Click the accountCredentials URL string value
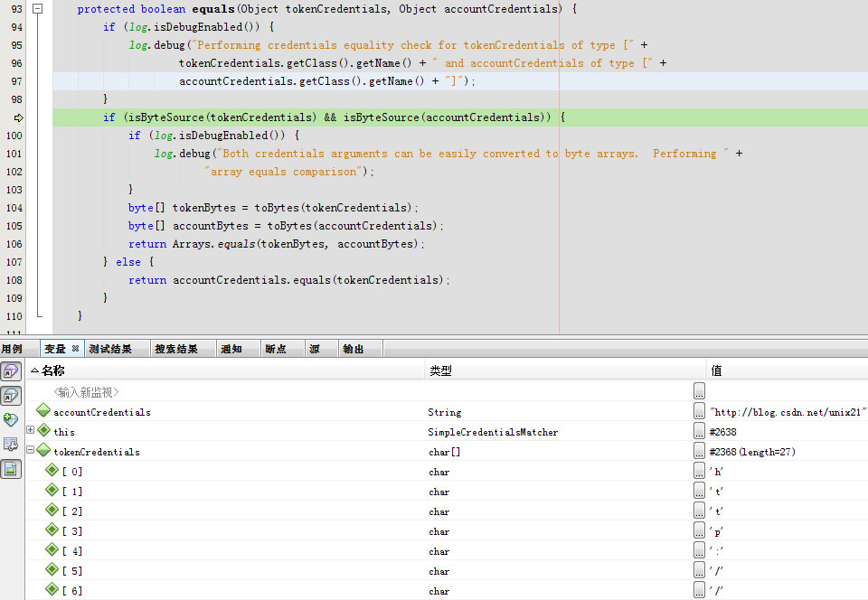The height and width of the screenshot is (600, 868). click(x=788, y=413)
